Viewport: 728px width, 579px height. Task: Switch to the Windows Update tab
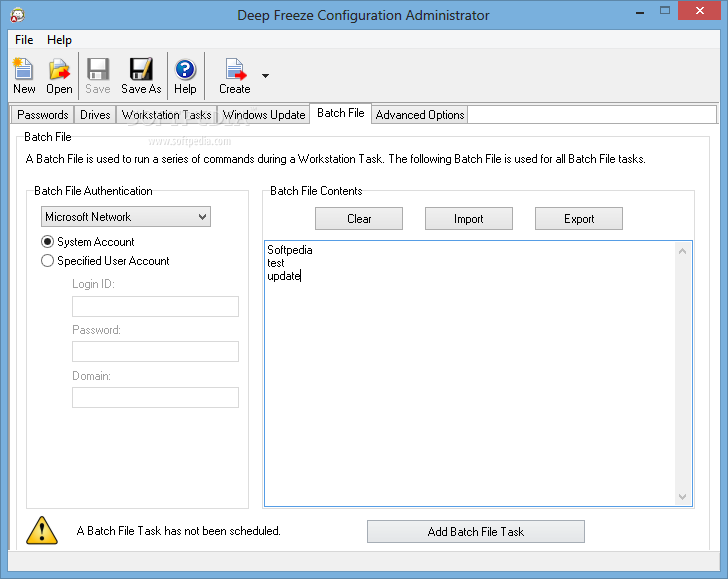pyautogui.click(x=264, y=115)
